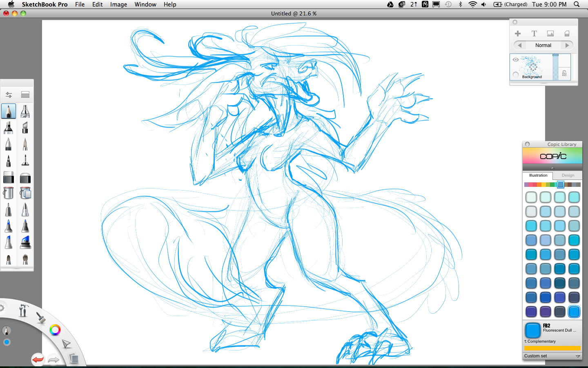Open the volume control menu
This screenshot has width=588, height=368.
pos(484,4)
